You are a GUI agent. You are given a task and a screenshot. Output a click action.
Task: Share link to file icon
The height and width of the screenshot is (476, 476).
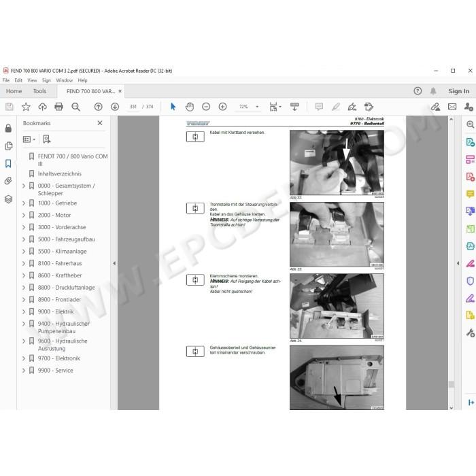436,107
